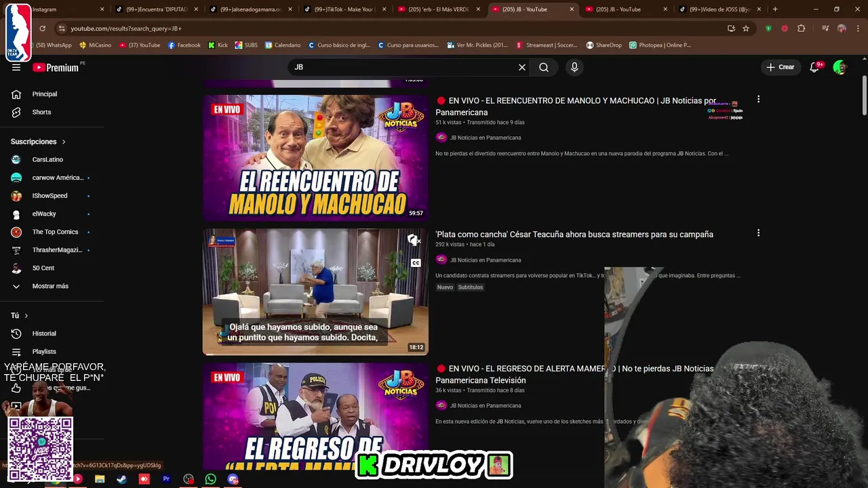Open more options for the Manolo y Machucao video

(758, 100)
